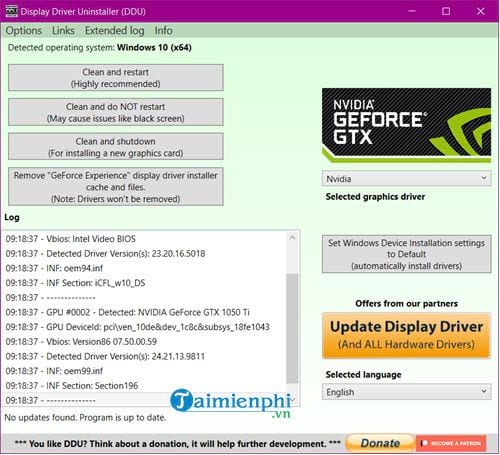Screen dimensions: 500x455
Task: Click the detected operating system label
Action: 100,48
